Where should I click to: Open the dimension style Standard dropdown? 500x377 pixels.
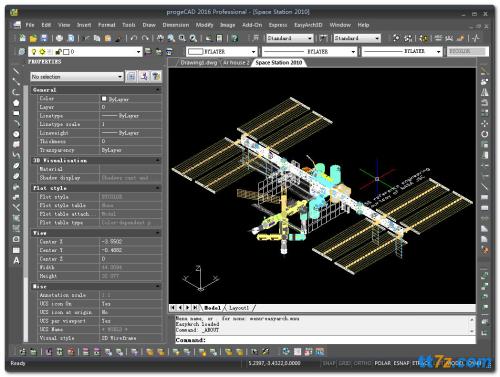[377, 38]
